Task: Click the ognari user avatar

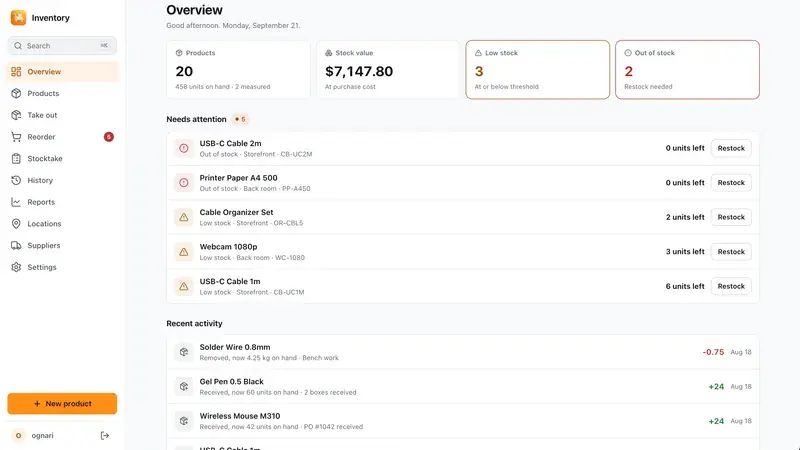Action: [18, 436]
